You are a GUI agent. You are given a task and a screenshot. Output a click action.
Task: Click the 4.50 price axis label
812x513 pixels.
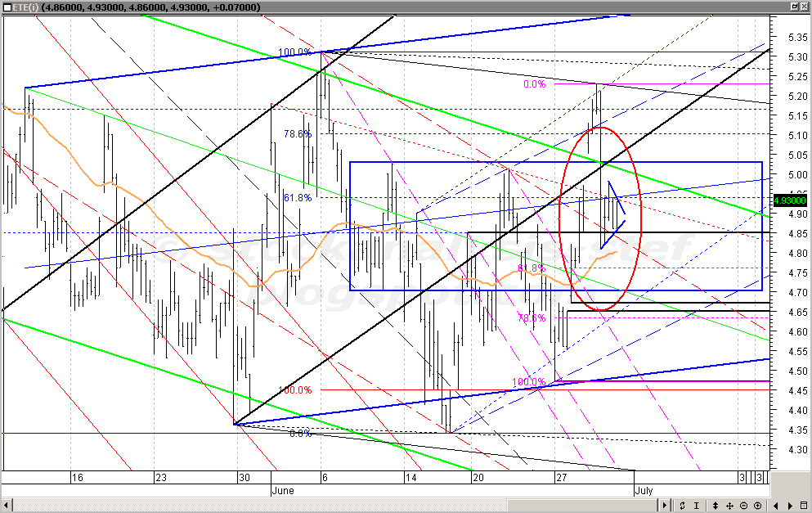point(797,371)
